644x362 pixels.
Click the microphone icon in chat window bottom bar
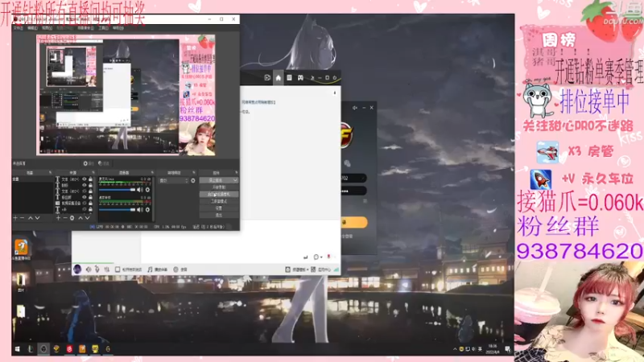97,269
